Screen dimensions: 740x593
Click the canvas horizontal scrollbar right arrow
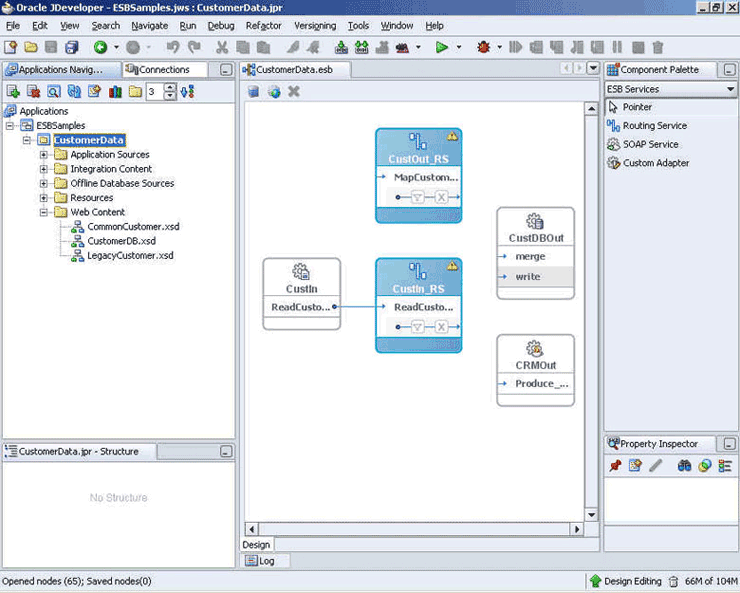577,529
